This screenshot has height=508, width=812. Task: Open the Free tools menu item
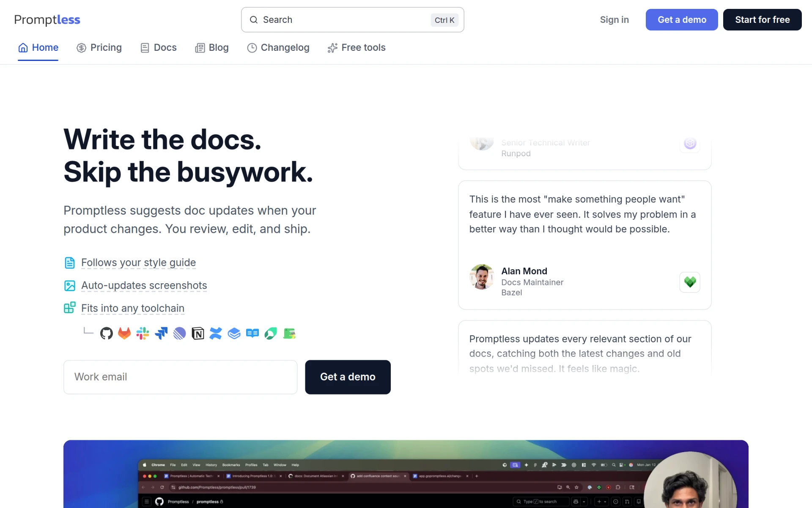coord(357,47)
